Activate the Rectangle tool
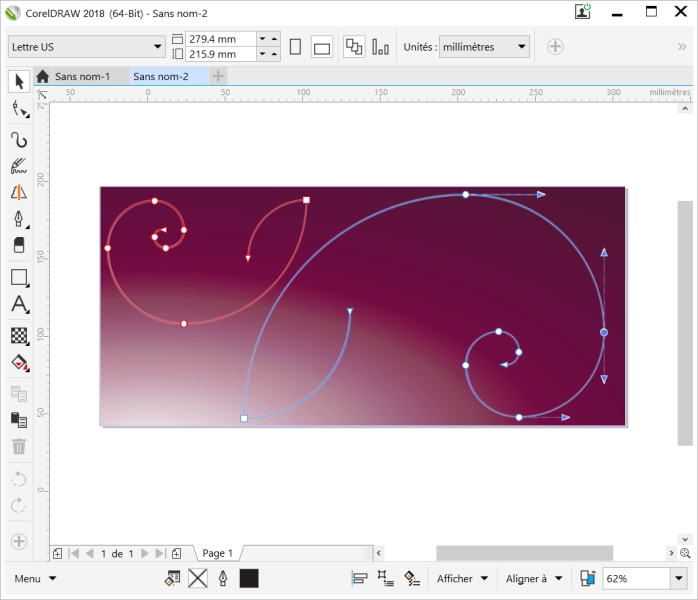Screen dimensions: 698x600 point(19,277)
